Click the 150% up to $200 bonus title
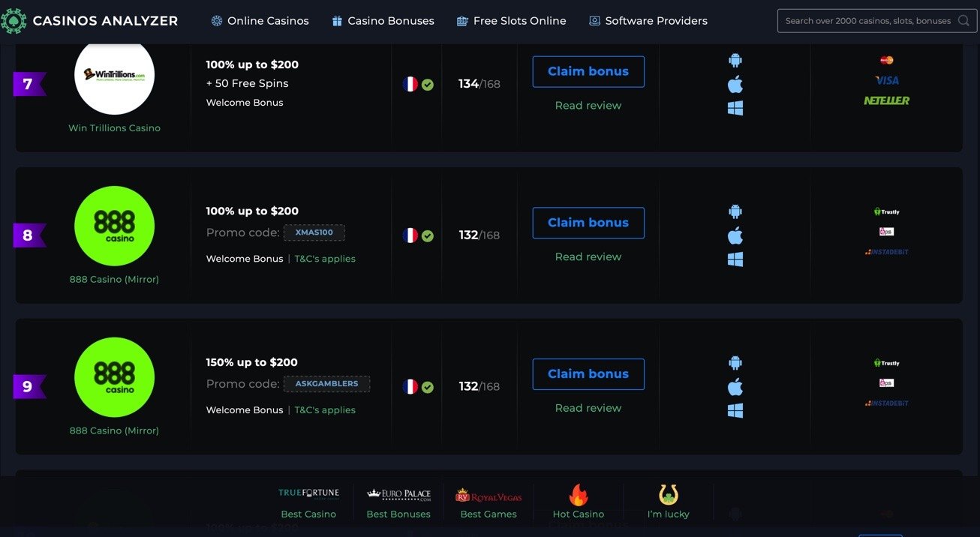This screenshot has width=980, height=537. 252,363
